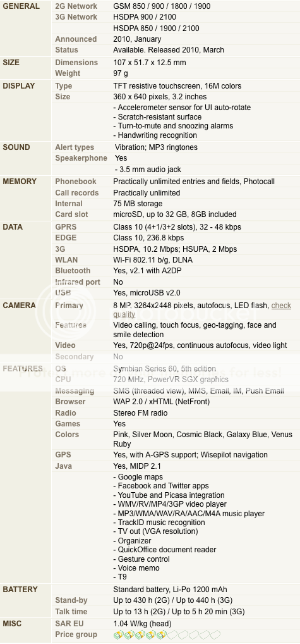Select the Video label under CAMERA

coord(65,345)
